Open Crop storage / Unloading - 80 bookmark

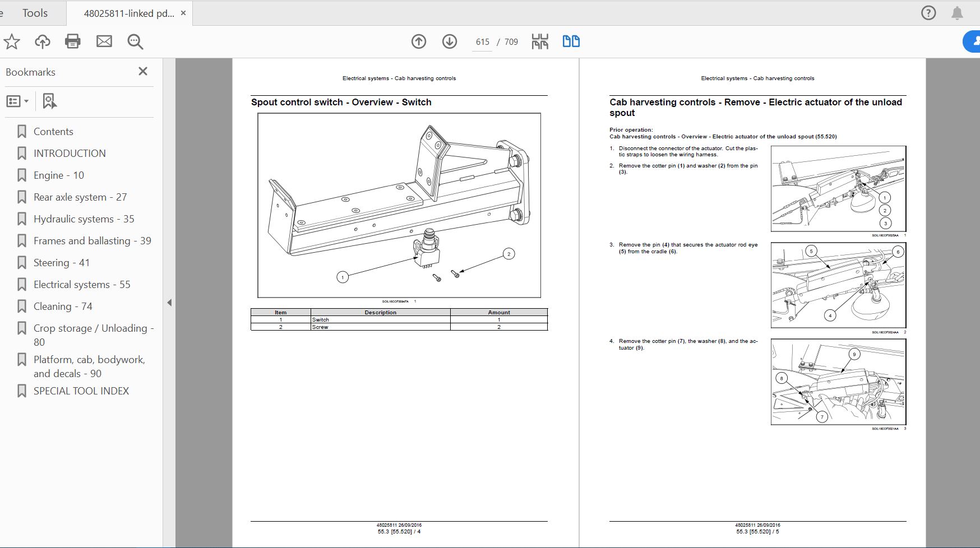coord(94,335)
